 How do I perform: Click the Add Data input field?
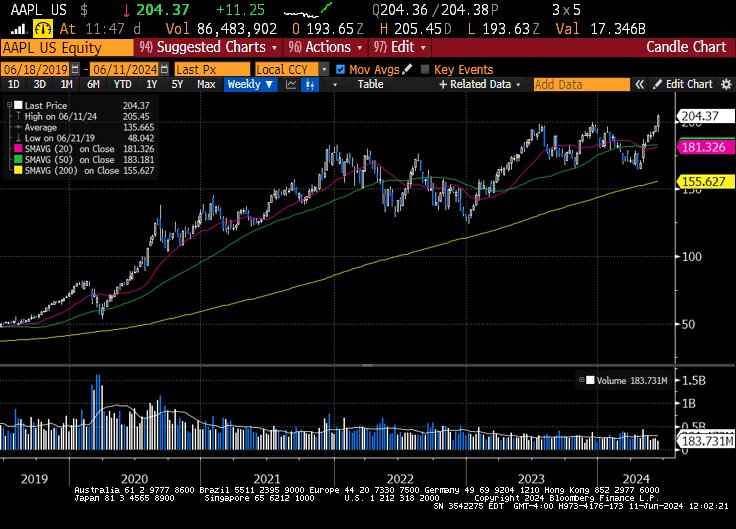tap(581, 84)
